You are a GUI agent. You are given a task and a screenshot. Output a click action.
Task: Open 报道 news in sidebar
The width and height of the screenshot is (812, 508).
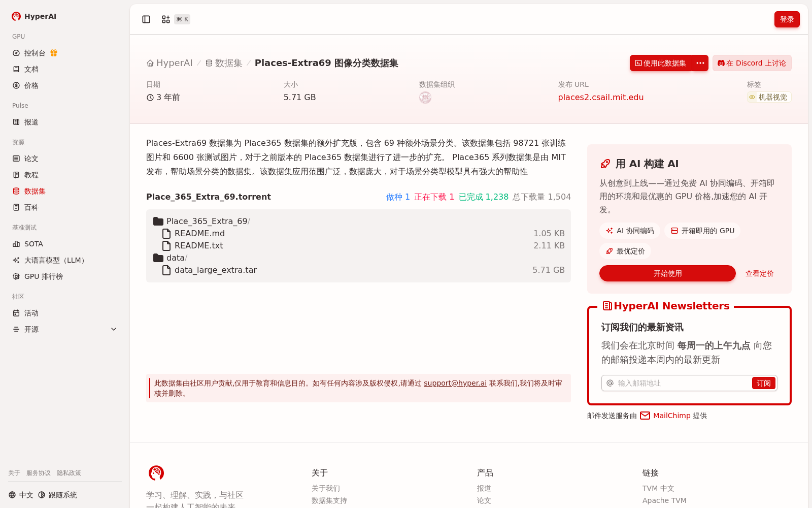65,122
